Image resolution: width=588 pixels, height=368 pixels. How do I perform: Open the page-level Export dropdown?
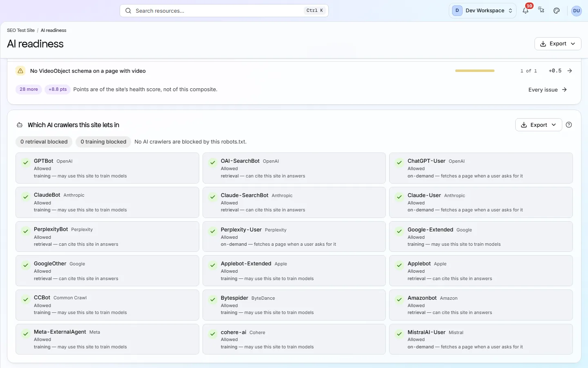click(558, 44)
